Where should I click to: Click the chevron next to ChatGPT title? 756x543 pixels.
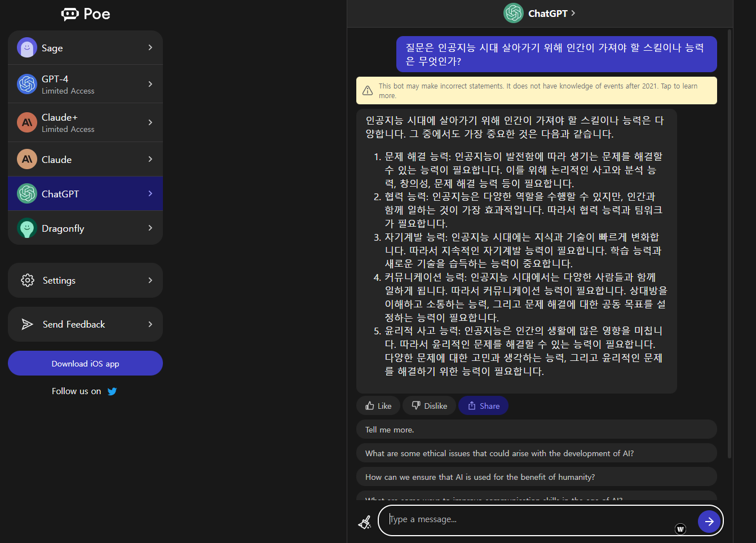coord(573,13)
